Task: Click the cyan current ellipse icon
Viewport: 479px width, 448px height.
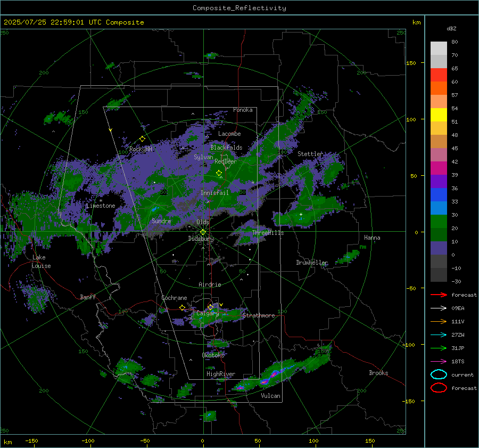Action: click(439, 374)
